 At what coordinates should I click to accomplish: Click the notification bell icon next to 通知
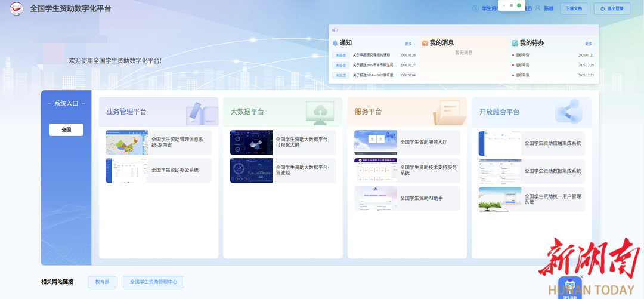335,43
